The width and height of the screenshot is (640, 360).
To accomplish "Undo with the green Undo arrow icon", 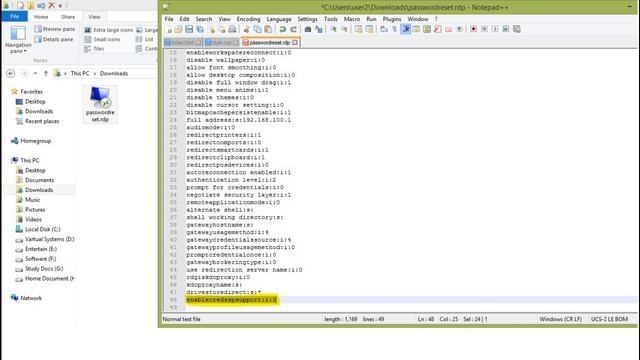I will click(282, 29).
